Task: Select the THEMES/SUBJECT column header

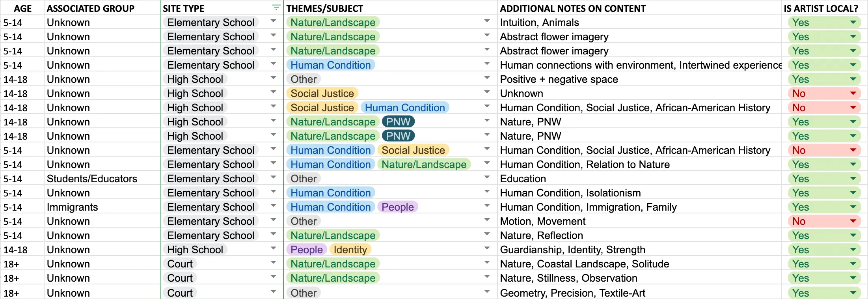Action: (x=325, y=8)
